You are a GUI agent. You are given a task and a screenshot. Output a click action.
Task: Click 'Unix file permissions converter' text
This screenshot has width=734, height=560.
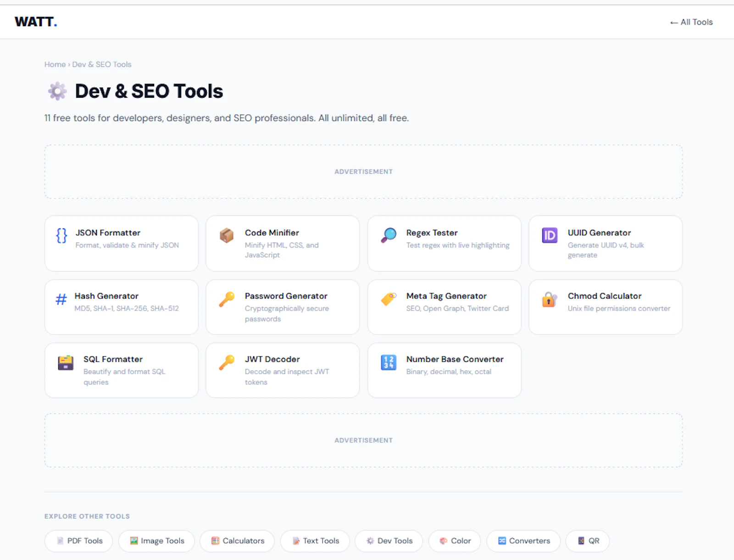click(619, 309)
